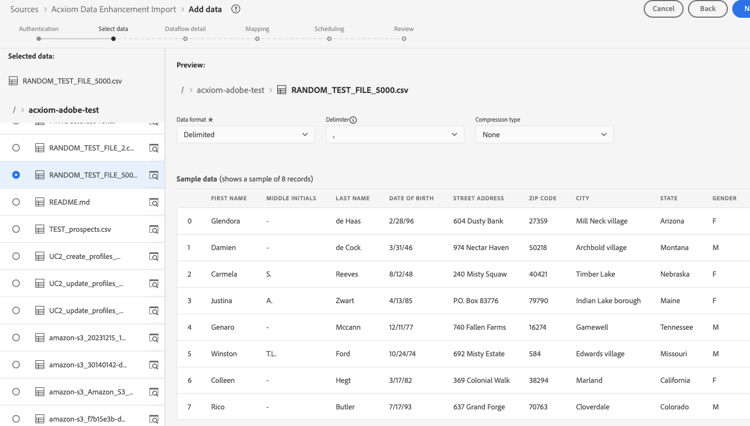The image size is (750, 426).
Task: Click the table icon beside amazon-s3_Amazon_S3_...
Action: [x=40, y=392]
